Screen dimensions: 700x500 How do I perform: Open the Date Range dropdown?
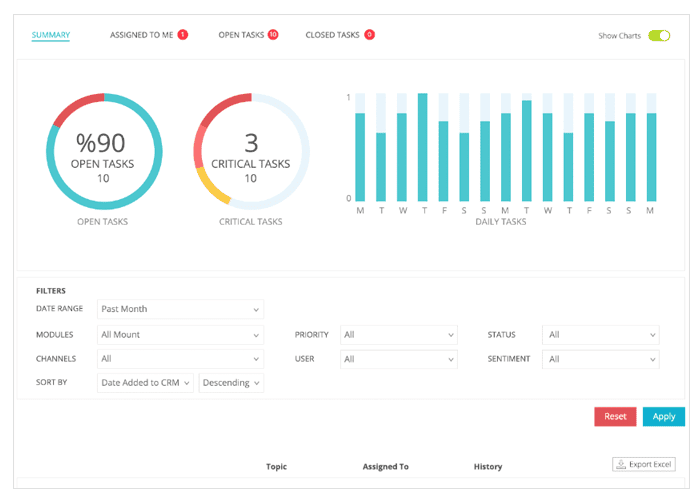click(180, 309)
